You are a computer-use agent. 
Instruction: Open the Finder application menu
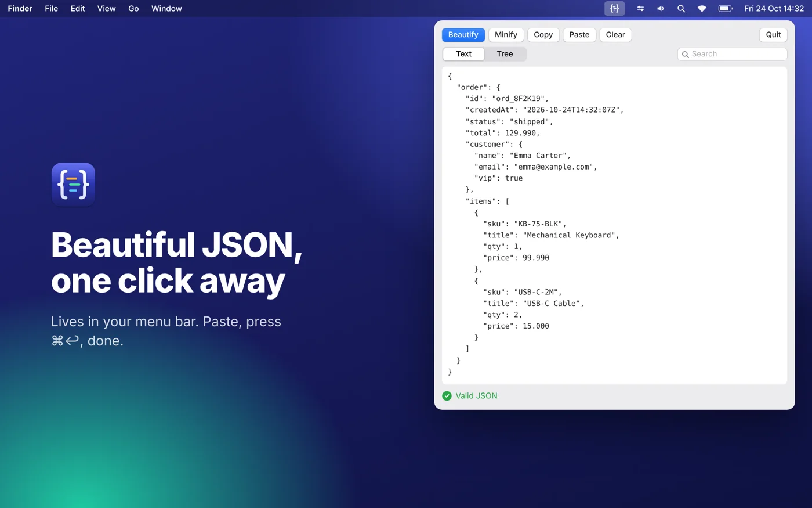[x=20, y=9]
